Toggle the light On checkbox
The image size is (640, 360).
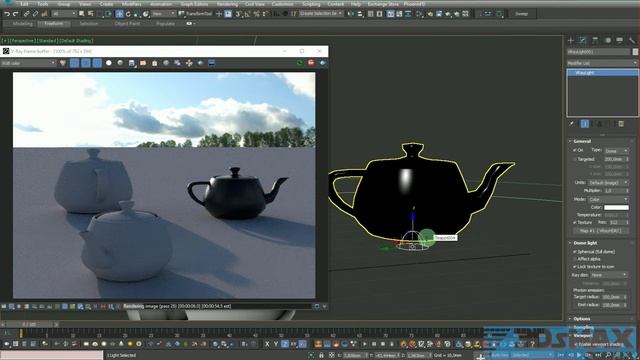click(x=575, y=150)
